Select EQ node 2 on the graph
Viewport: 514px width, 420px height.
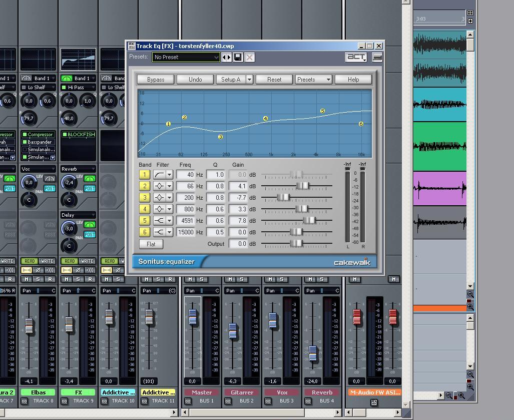pos(184,117)
